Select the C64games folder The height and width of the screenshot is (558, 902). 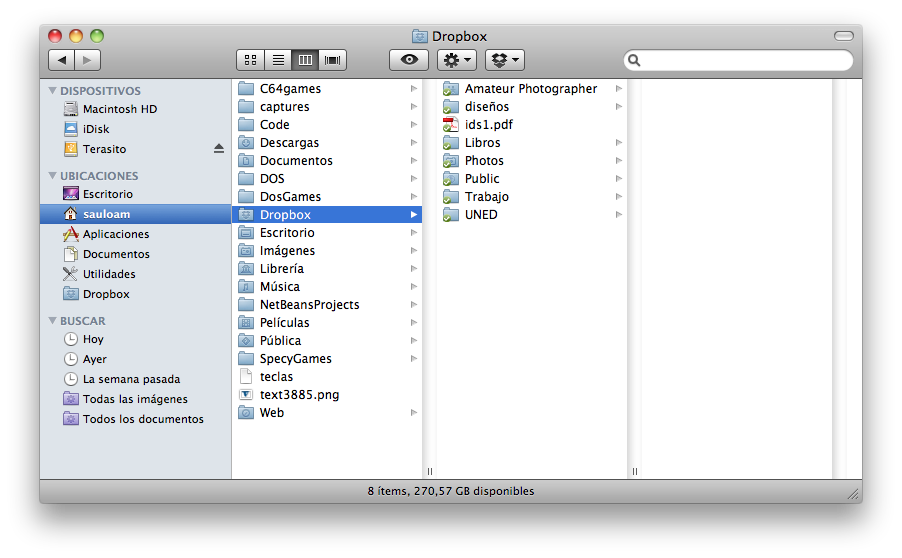click(327, 89)
